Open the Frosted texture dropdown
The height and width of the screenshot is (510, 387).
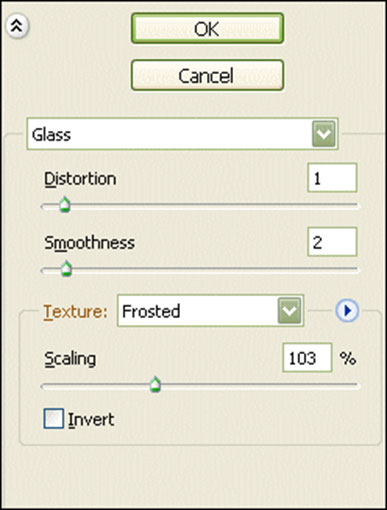point(210,311)
